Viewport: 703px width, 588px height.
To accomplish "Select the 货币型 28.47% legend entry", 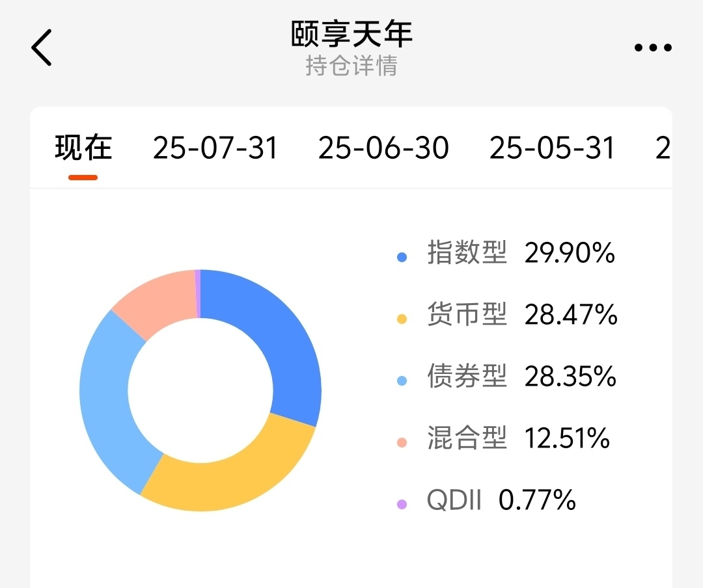I will pos(507,314).
